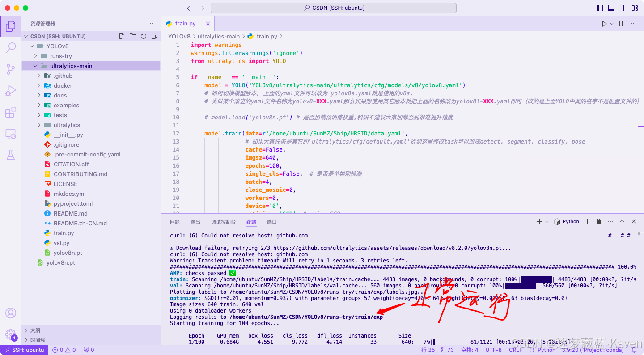
Task: Expand the 大纲 outline section
Action: [x=91, y=330]
